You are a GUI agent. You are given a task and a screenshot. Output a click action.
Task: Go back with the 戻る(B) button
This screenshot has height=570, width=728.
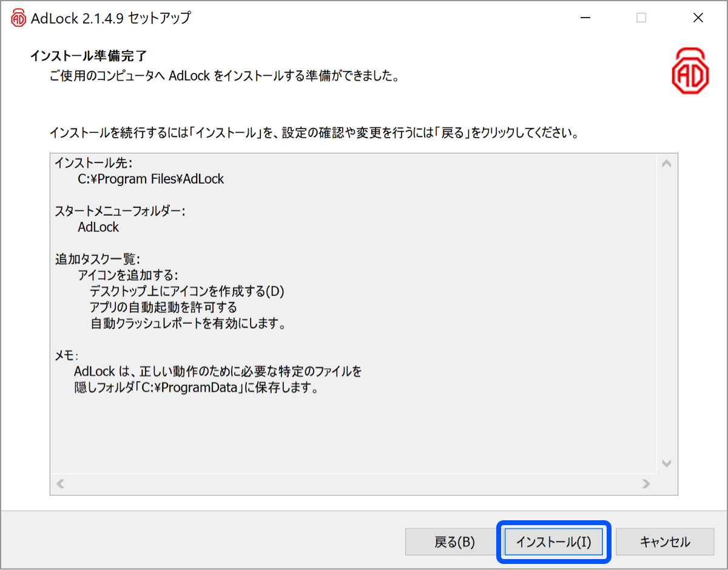point(454,541)
